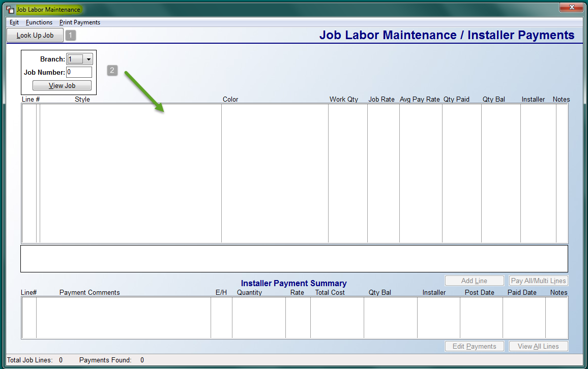
Task: Open the Print Payments menu
Action: click(79, 22)
